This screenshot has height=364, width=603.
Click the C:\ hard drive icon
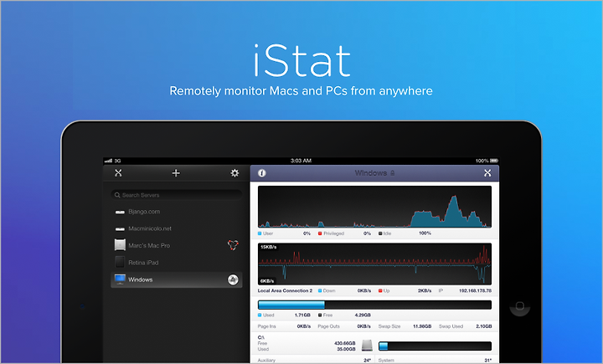[x=367, y=345]
